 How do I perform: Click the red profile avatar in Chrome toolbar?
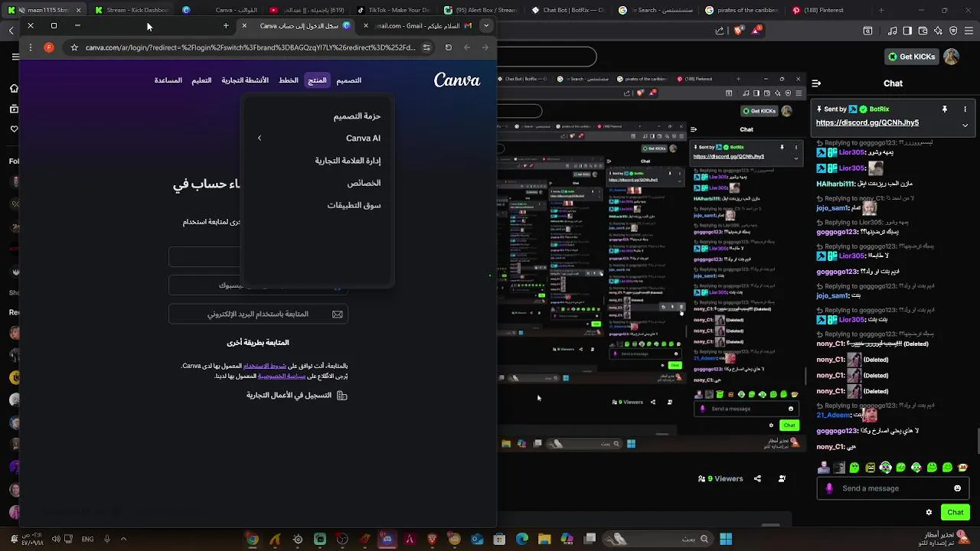(49, 47)
